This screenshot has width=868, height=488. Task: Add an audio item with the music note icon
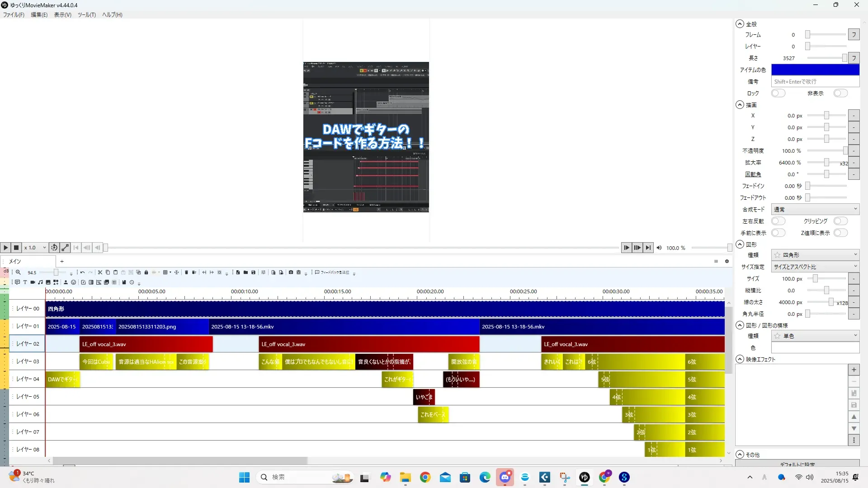[x=40, y=282]
